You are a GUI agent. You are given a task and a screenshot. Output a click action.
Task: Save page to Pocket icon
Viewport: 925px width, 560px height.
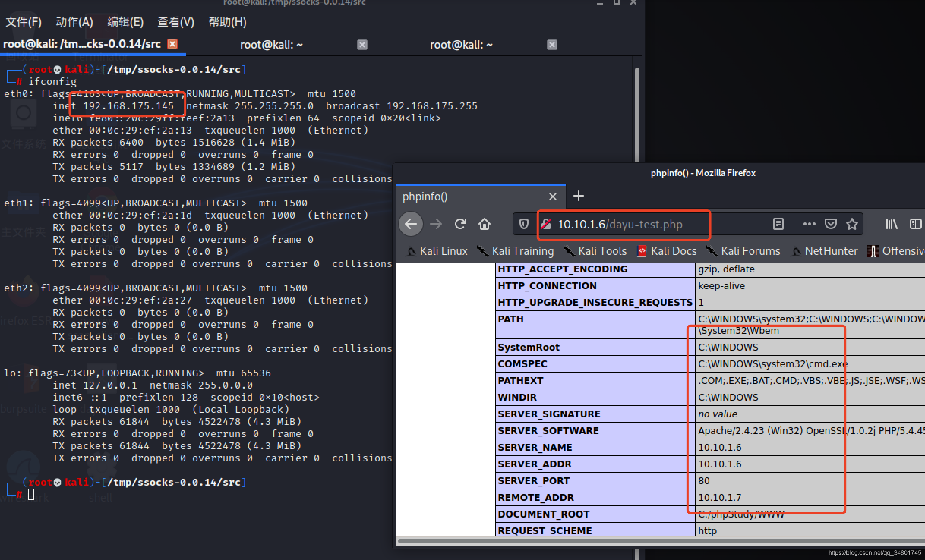tap(830, 224)
